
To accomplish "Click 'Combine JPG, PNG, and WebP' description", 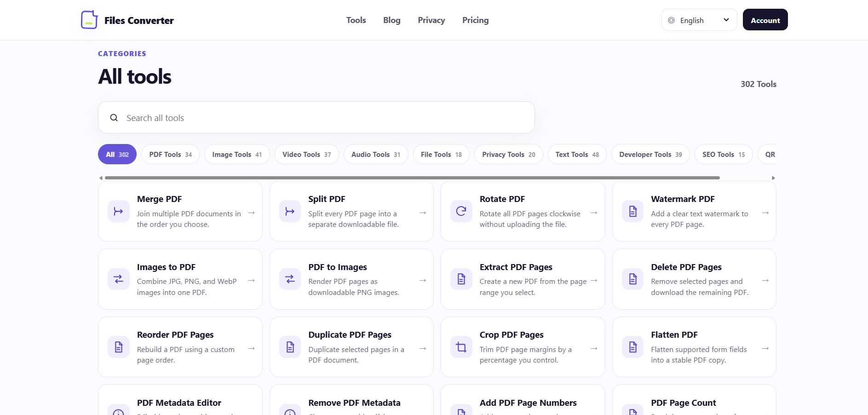I will pos(187,281).
